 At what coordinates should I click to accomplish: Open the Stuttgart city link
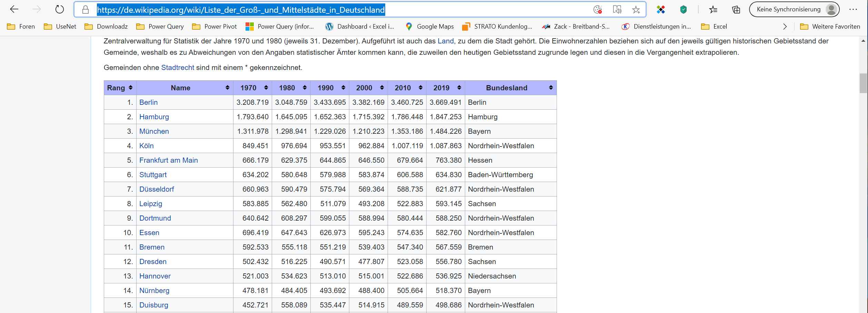click(x=153, y=175)
